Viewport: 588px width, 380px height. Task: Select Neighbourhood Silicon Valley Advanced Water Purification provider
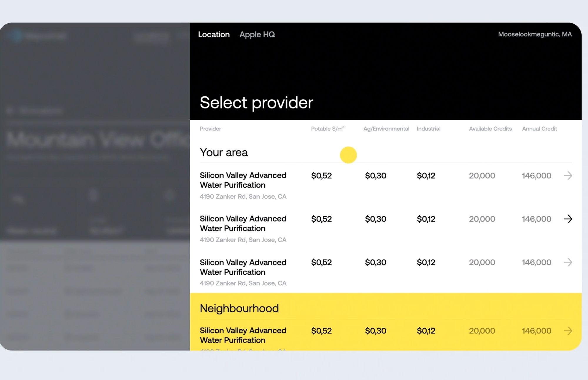(x=243, y=335)
